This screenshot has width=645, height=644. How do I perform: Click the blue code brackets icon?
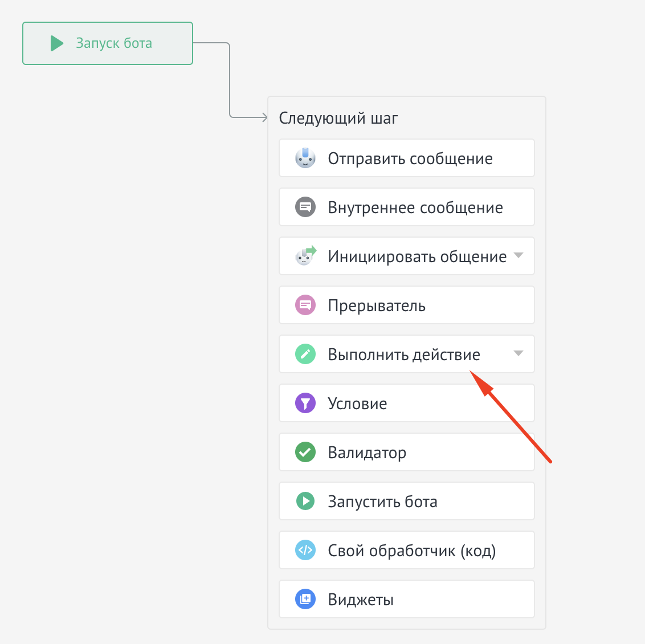[305, 550]
